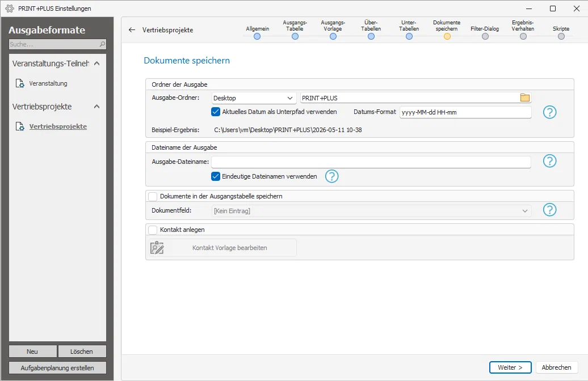Open help icon next to Datums-Format
Viewport: 588px width, 381px height.
click(x=549, y=112)
